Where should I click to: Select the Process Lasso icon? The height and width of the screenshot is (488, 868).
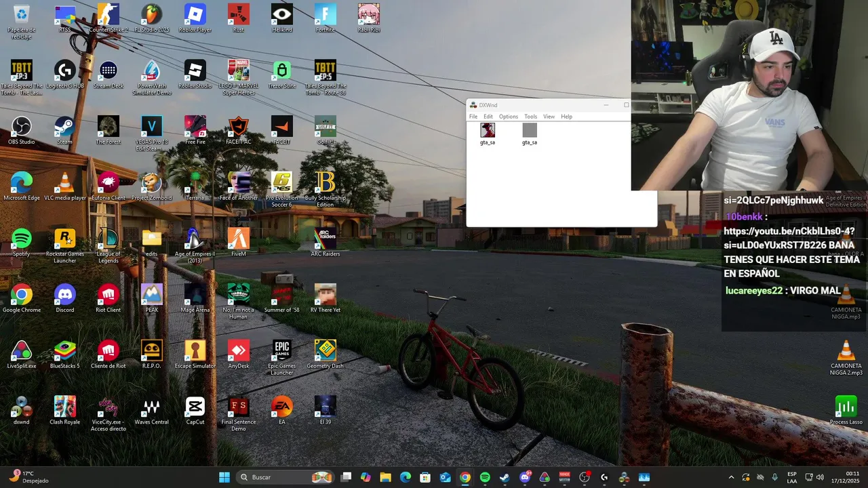(846, 411)
